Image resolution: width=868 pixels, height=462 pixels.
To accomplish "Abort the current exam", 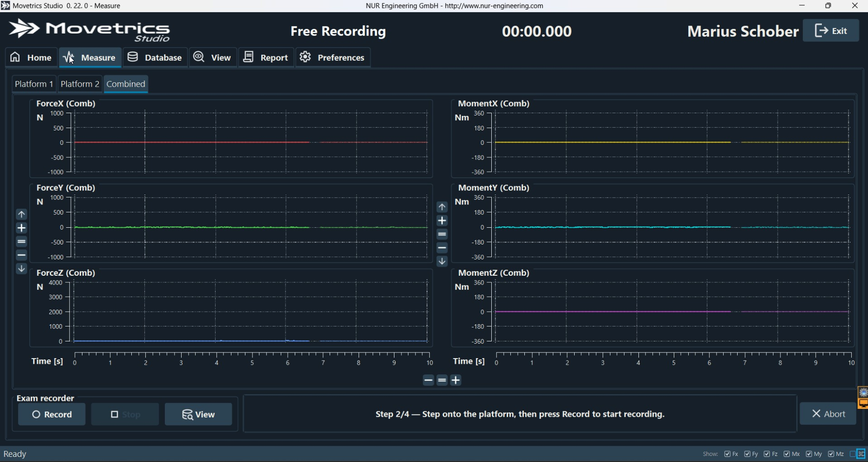I will click(x=828, y=414).
